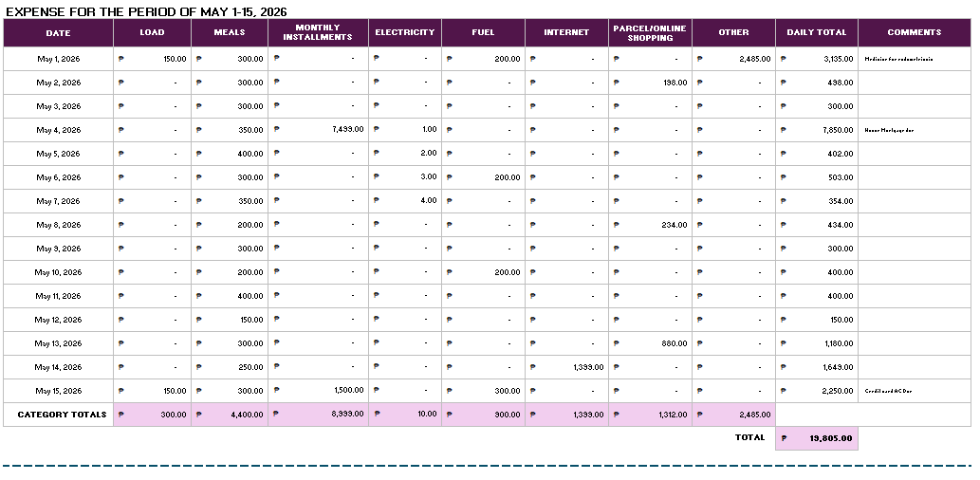Click the CATEGORY TOTALS row label
Viewport: 980px width, 480px height.
58,415
